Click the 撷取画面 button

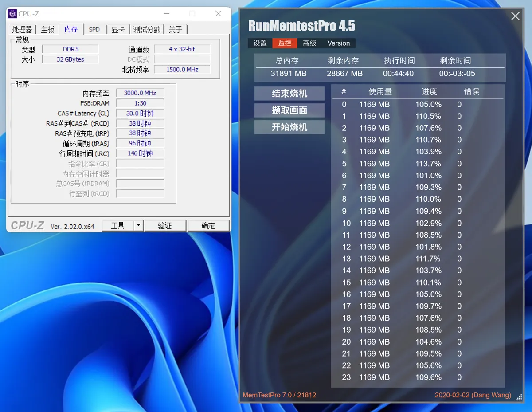click(289, 110)
